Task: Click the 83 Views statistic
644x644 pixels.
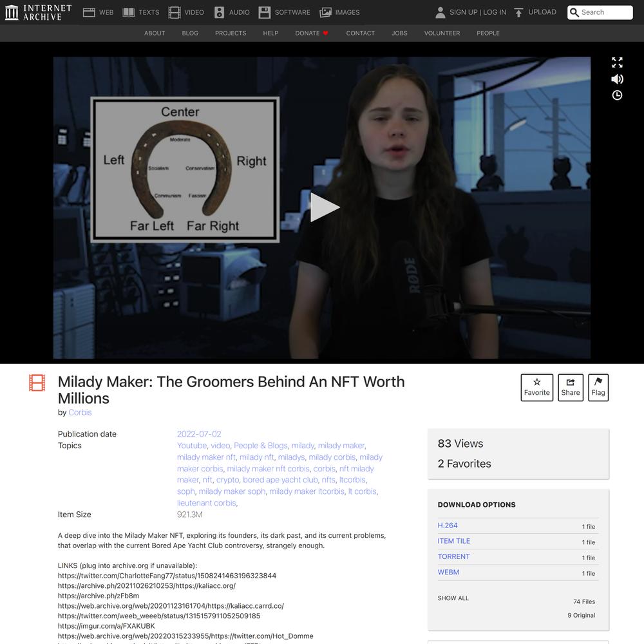Action: click(460, 444)
